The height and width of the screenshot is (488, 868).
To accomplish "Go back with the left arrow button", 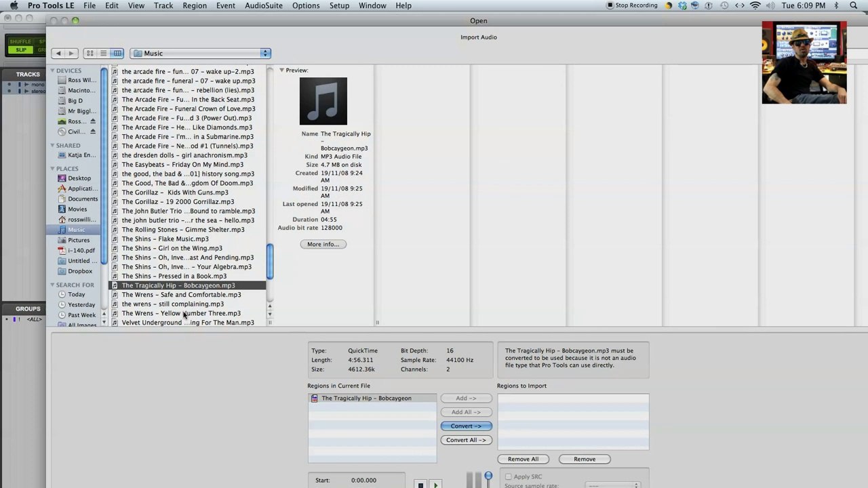I will [x=58, y=54].
